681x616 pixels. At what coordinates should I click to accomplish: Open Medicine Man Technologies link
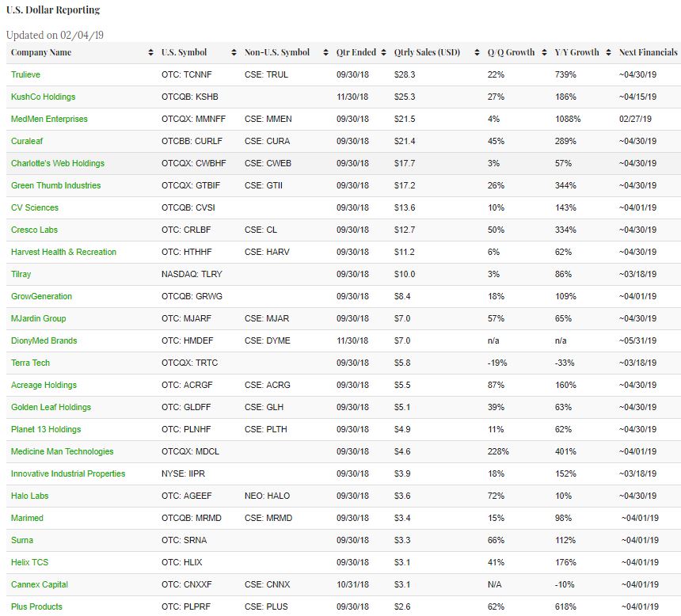click(x=62, y=451)
